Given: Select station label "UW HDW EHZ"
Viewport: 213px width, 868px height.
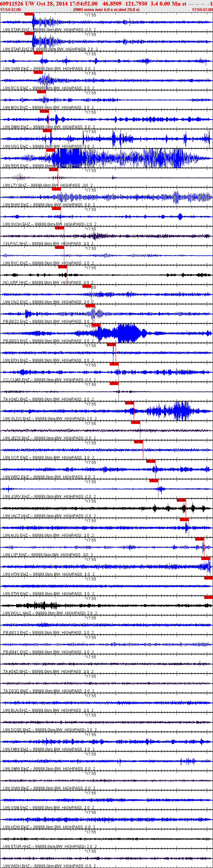Looking at the screenshot, I should pyautogui.click(x=16, y=827).
